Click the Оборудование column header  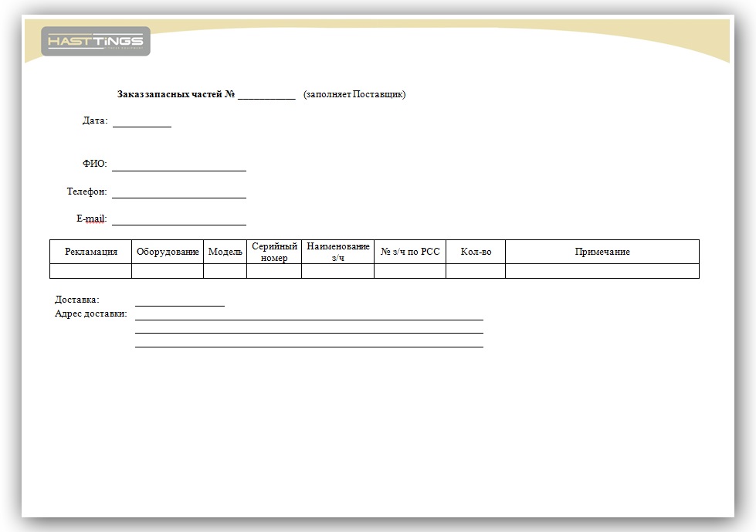click(168, 252)
